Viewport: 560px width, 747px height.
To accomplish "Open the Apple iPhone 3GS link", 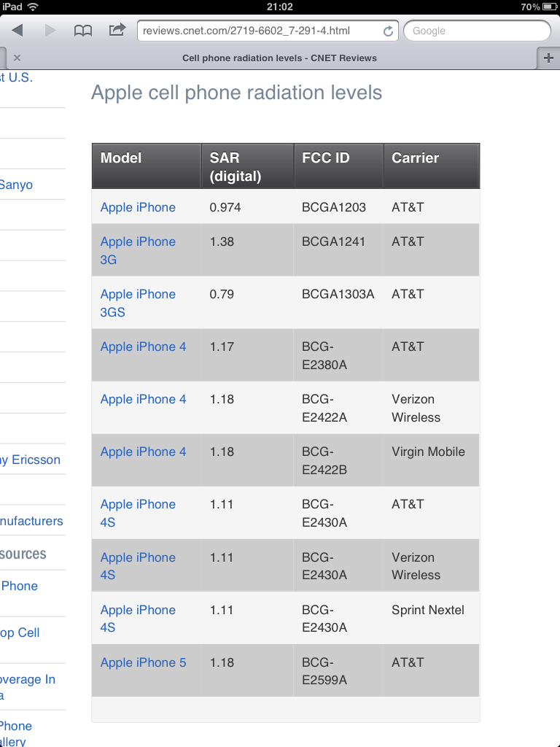I will 138,303.
